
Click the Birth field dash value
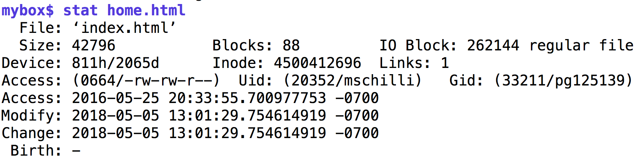click(76, 151)
